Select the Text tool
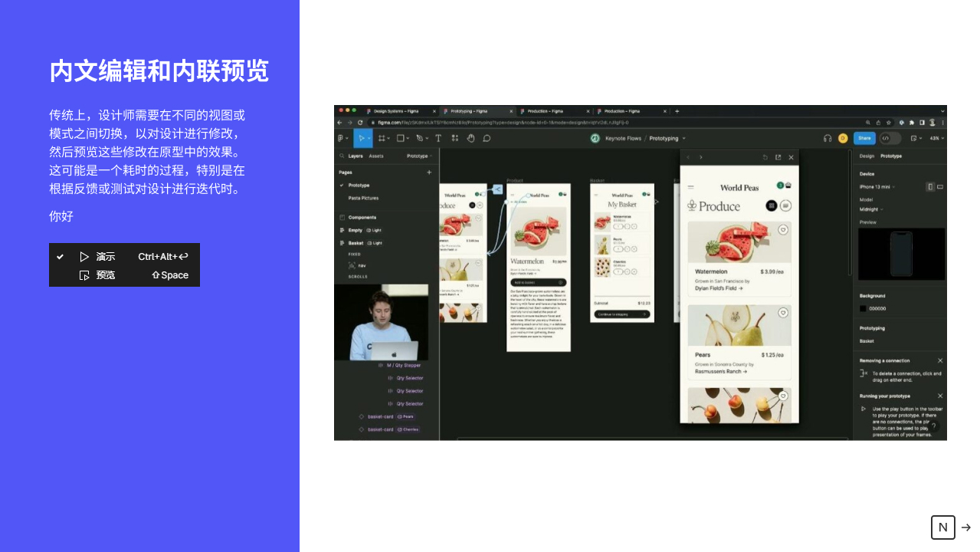 point(438,138)
